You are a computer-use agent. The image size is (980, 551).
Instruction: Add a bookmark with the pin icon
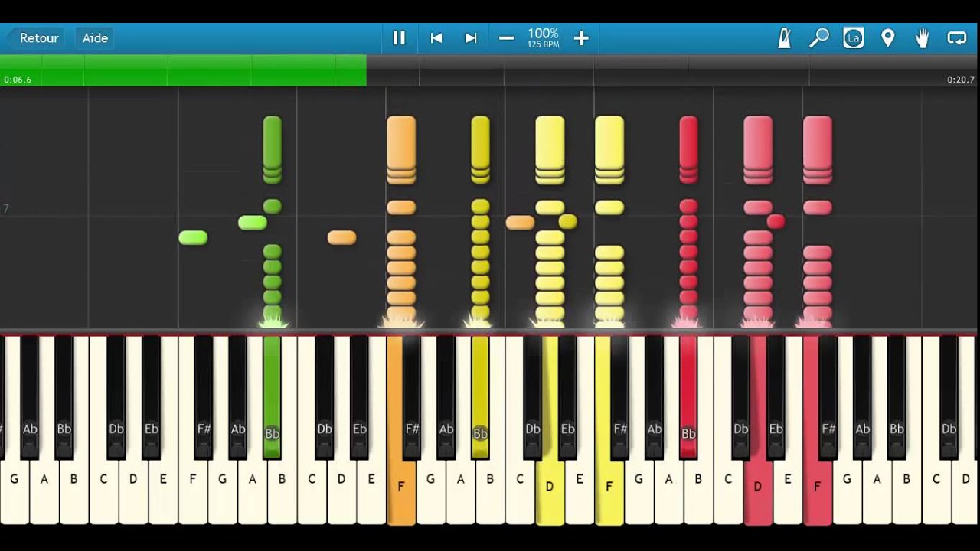[x=888, y=37]
